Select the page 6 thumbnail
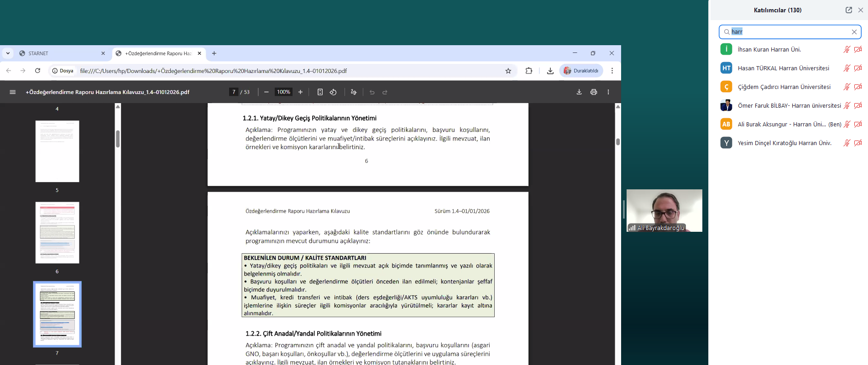 [x=58, y=233]
